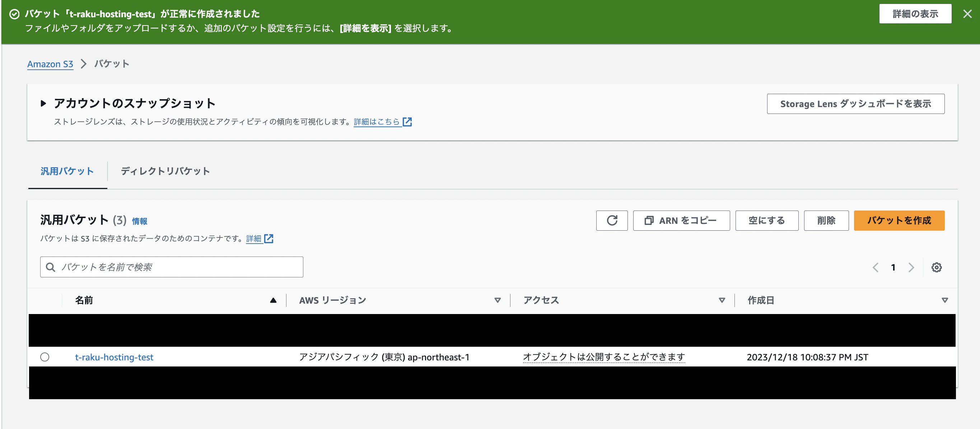Refresh the general purpose buckets list

click(612, 220)
